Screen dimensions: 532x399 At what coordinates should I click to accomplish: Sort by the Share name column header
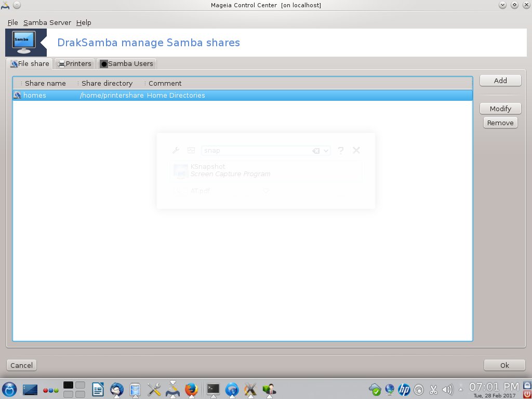point(45,84)
